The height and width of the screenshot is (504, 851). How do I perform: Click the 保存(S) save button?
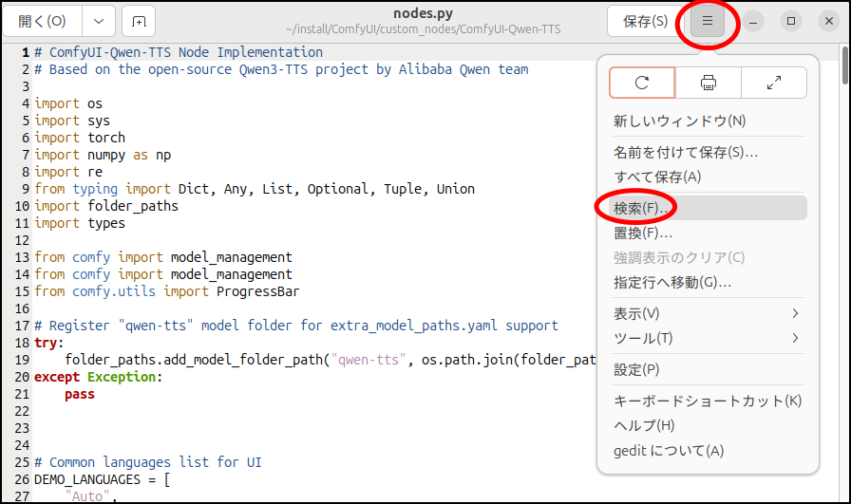coord(645,21)
